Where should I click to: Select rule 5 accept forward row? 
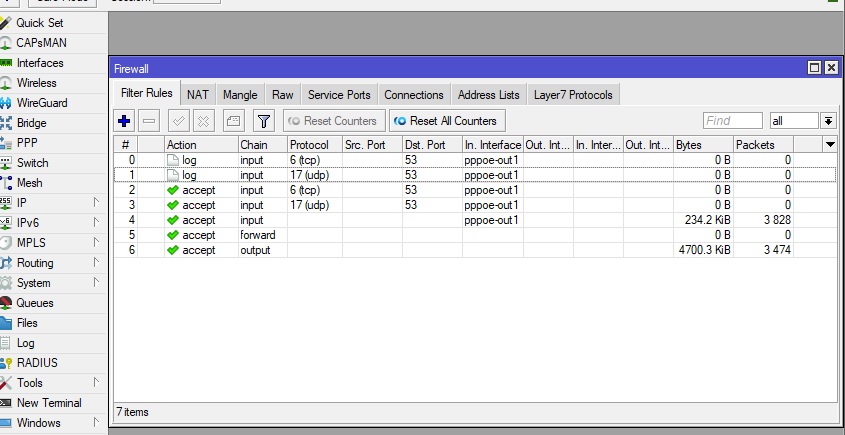click(x=475, y=235)
